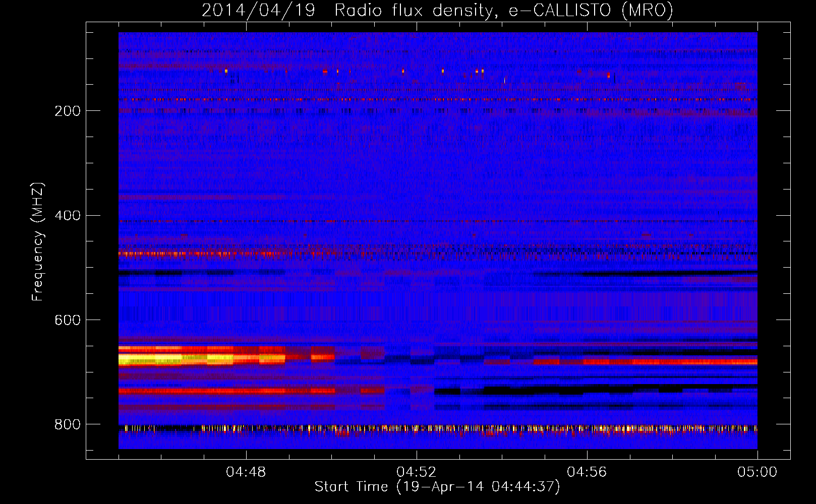The width and height of the screenshot is (816, 504).
Task: Click the 04:52 time tick label
Action: coord(417,472)
